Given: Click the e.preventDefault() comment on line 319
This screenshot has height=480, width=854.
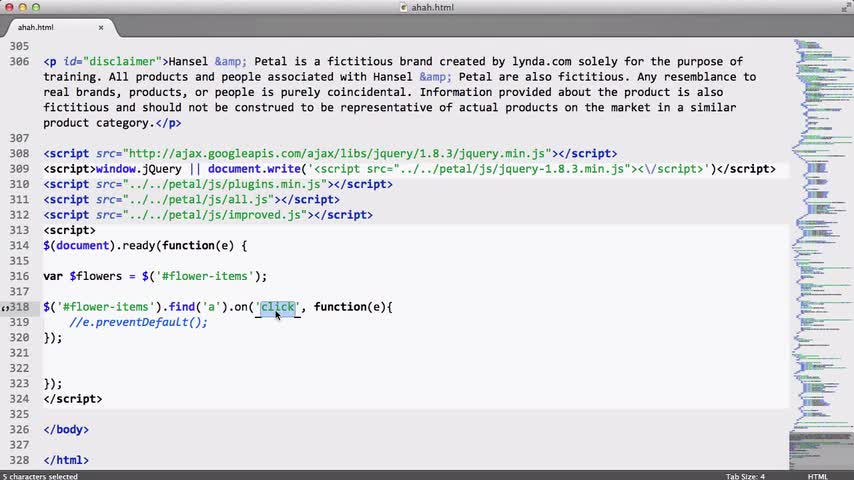Looking at the screenshot, I should click(138, 322).
